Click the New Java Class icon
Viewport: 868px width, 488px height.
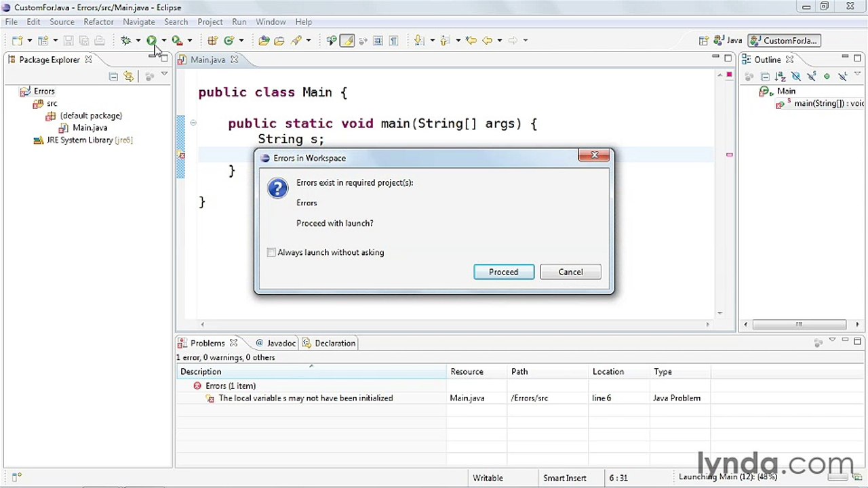(229, 41)
